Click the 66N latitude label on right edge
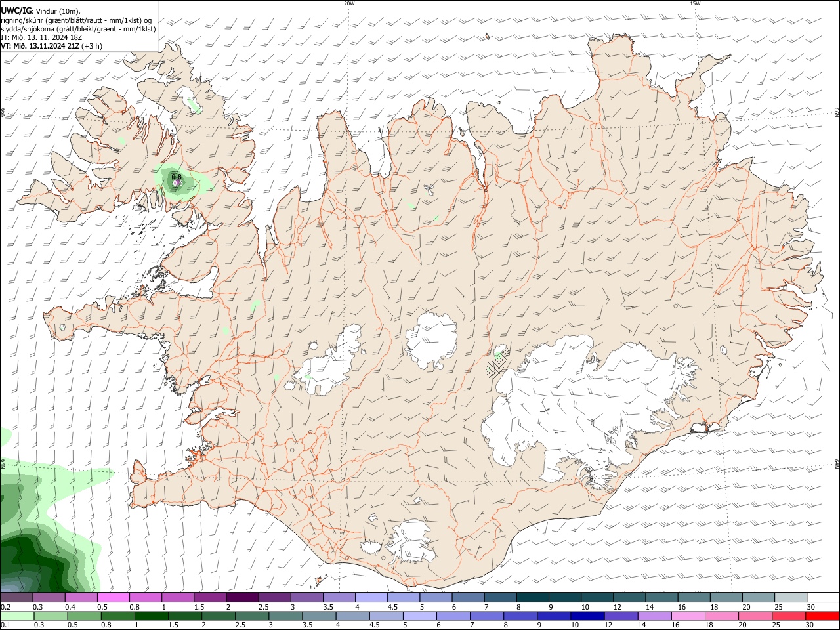 tap(837, 112)
